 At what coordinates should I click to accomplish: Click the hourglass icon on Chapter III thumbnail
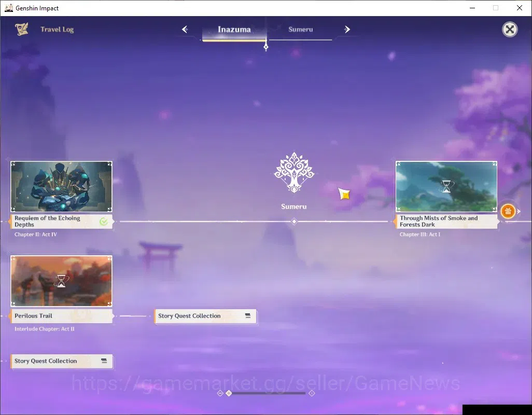[x=446, y=186]
